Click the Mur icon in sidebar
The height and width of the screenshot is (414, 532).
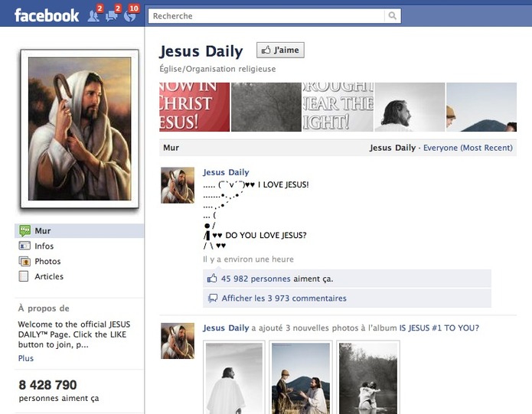[24, 230]
